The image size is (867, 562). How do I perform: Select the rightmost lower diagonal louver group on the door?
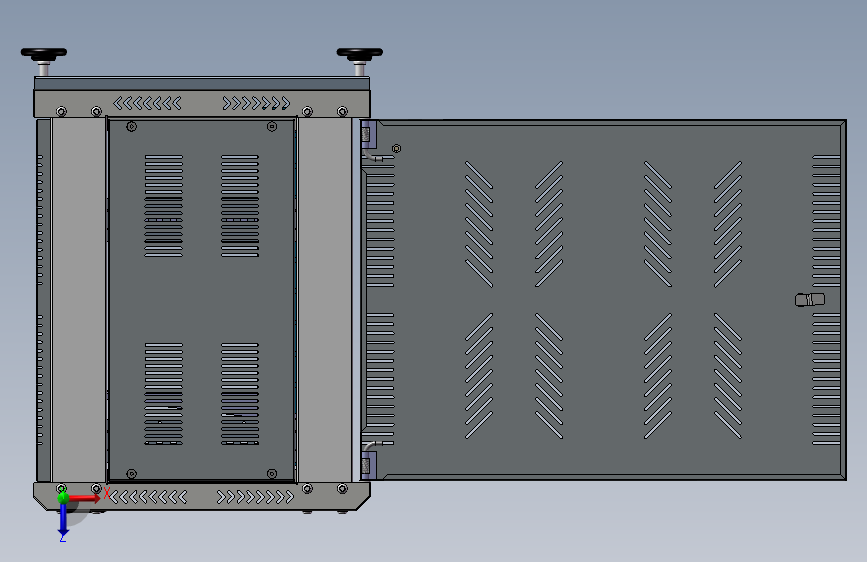pyautogui.click(x=728, y=376)
